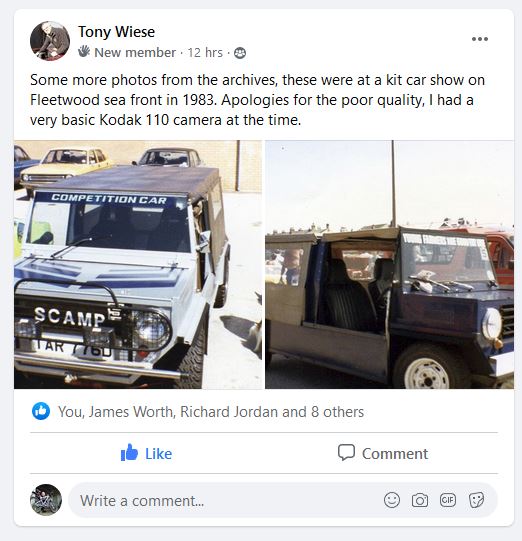The width and height of the screenshot is (522, 541).
Task: Open the white Scamp competition car photo
Action: [138, 264]
